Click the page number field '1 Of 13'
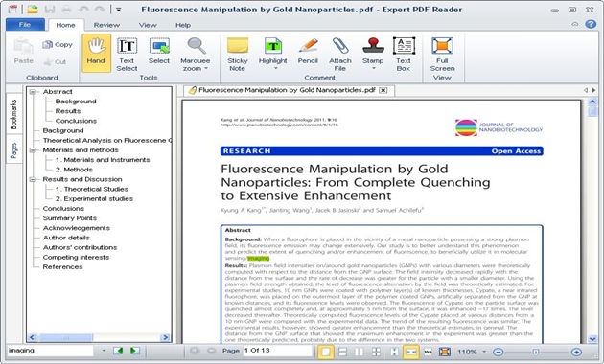 [277, 351]
